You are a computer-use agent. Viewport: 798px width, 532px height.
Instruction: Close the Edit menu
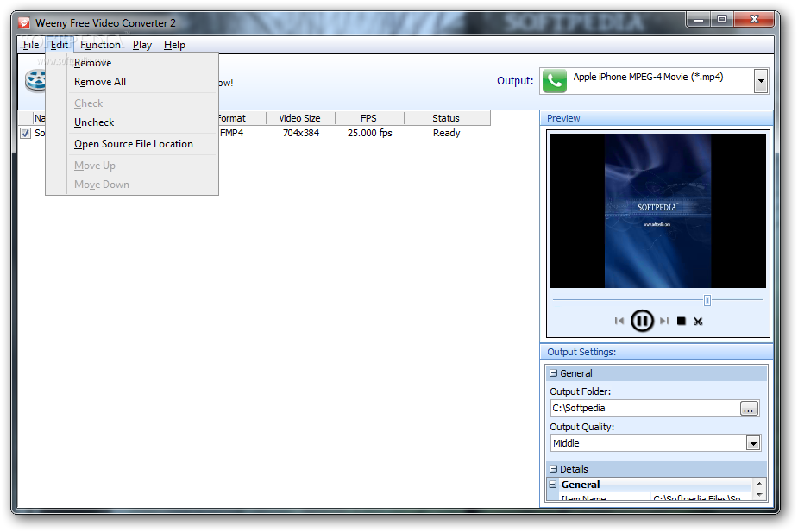coord(59,45)
